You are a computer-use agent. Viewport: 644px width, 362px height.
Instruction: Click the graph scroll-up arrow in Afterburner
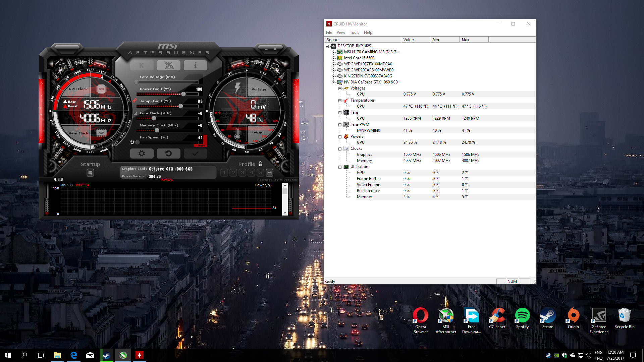pyautogui.click(x=285, y=186)
